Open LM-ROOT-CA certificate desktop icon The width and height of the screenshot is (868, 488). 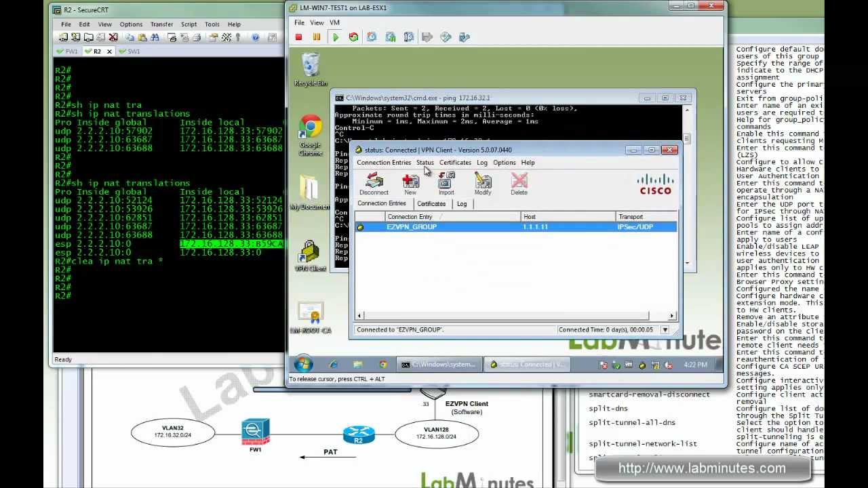pos(311,318)
